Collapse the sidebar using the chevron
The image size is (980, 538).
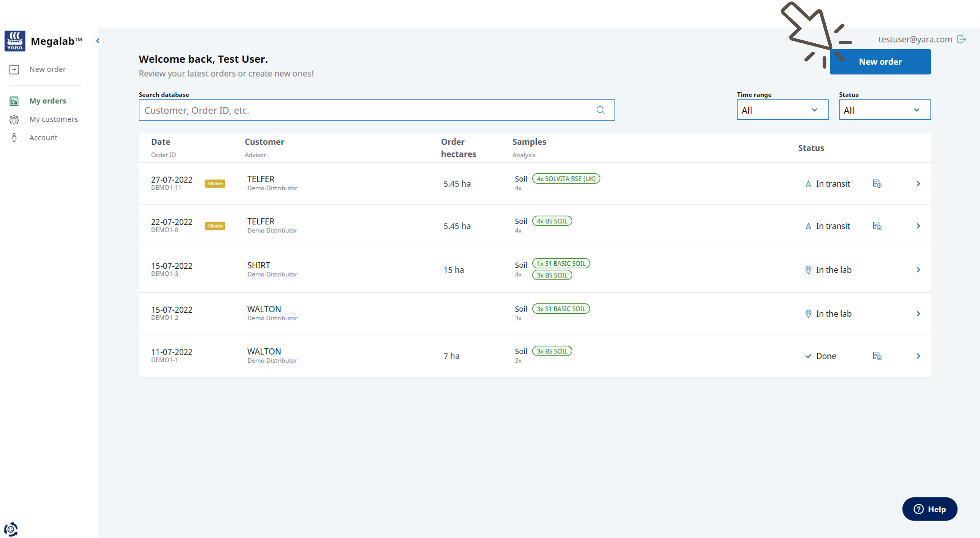[x=98, y=41]
